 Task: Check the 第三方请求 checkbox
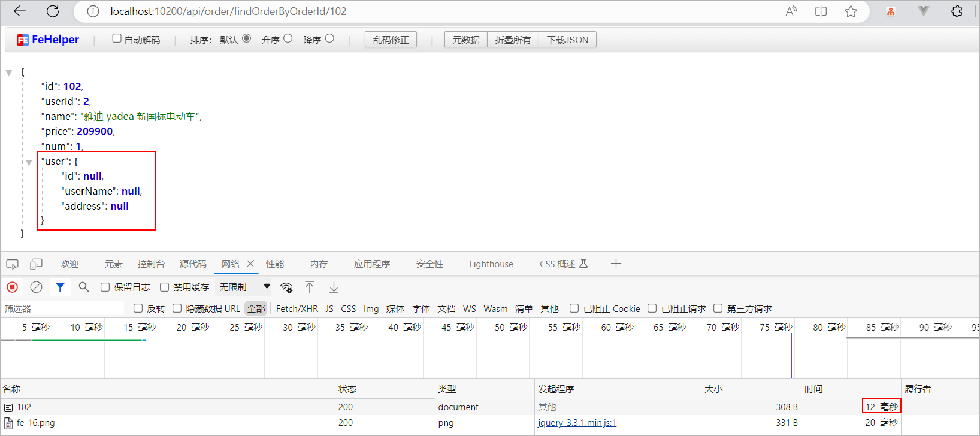(x=718, y=308)
